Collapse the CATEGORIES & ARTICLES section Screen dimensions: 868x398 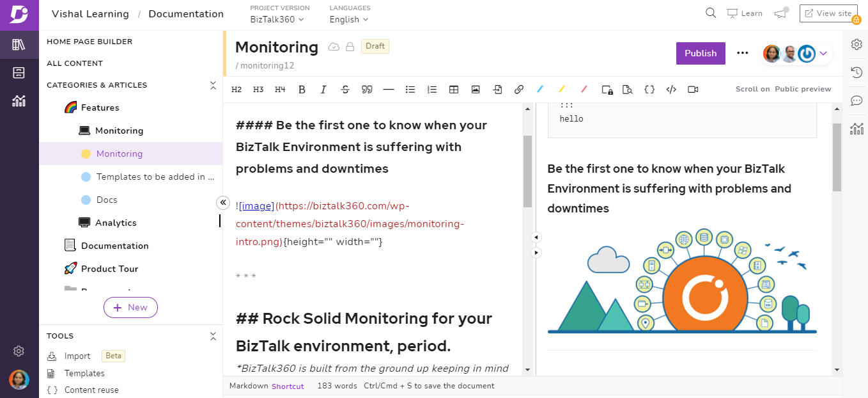pos(213,85)
